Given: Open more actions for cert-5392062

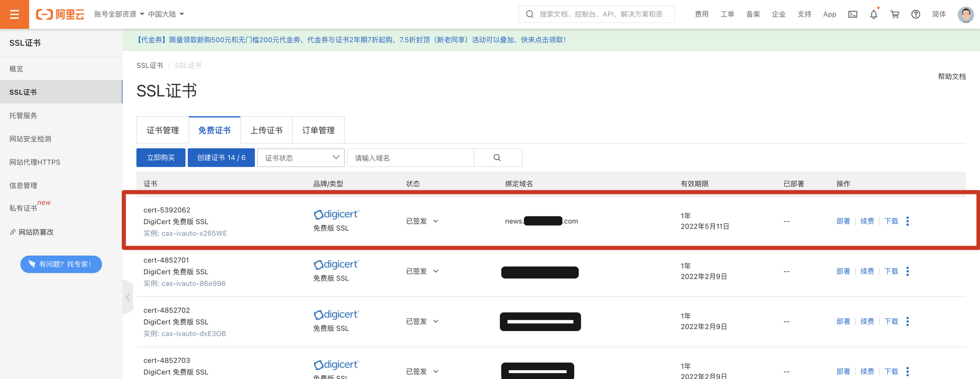Looking at the screenshot, I should point(907,221).
